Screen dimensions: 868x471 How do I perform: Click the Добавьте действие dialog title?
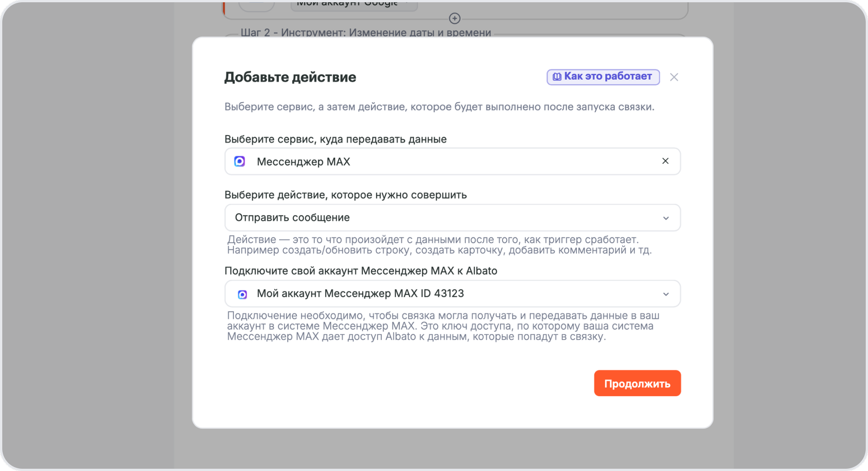(x=290, y=77)
